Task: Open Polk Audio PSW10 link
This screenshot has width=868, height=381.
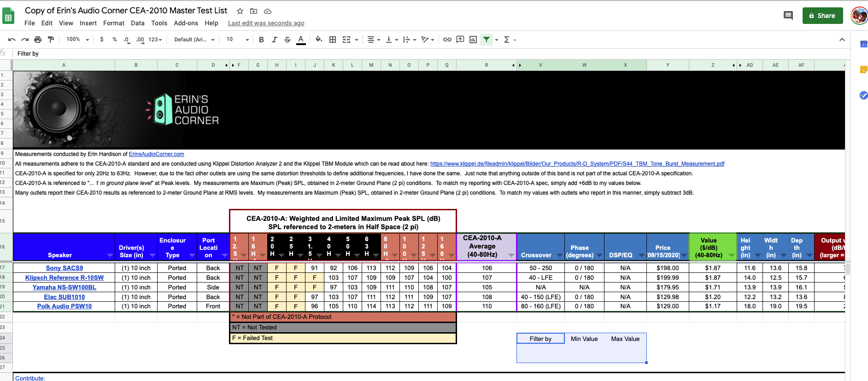Action: click(65, 306)
